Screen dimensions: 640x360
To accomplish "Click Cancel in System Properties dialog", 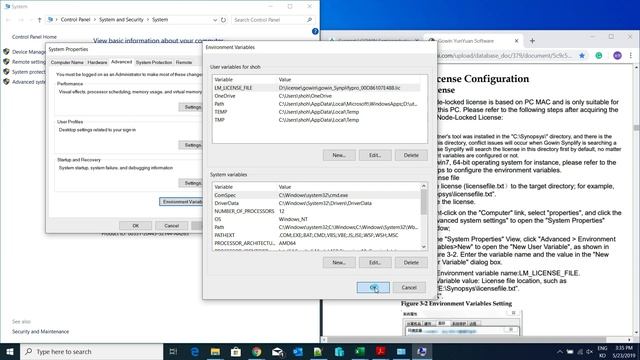I will 171,226.
